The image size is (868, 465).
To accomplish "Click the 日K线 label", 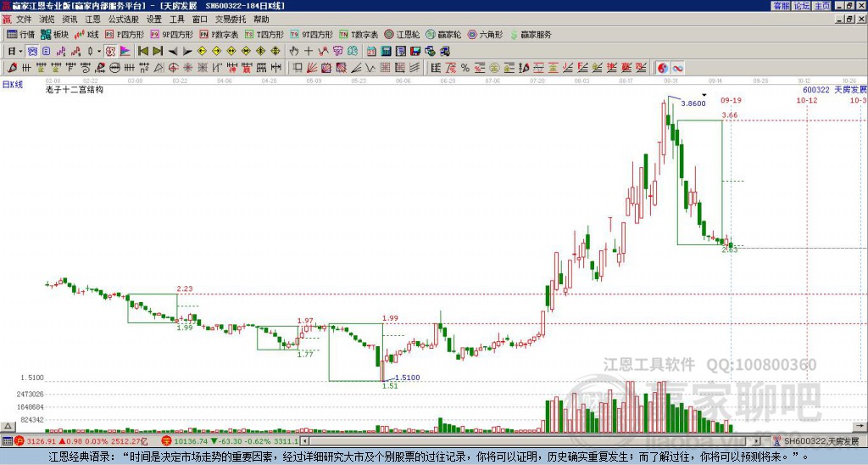I will click(x=13, y=84).
